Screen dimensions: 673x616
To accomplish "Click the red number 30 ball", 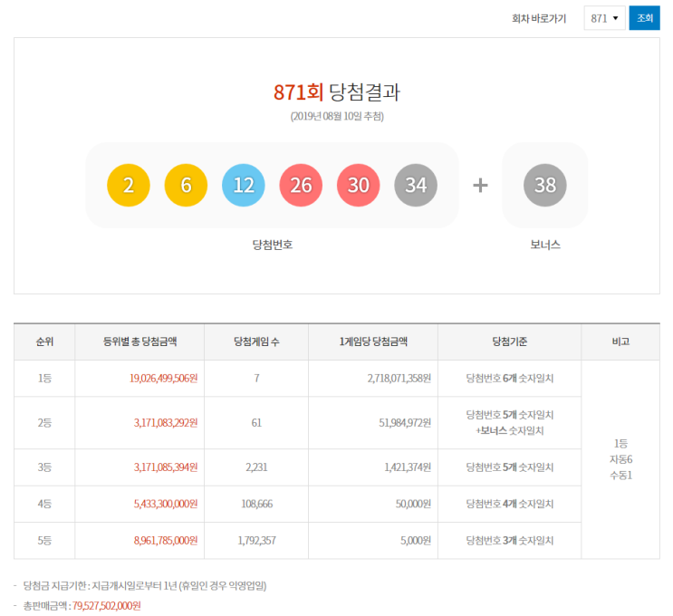I will [x=359, y=185].
